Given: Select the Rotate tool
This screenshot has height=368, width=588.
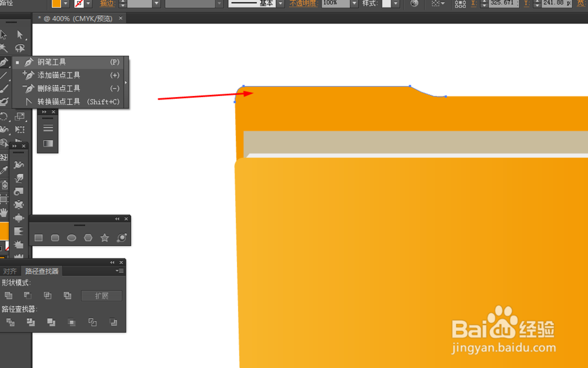Looking at the screenshot, I should pyautogui.click(x=4, y=116).
